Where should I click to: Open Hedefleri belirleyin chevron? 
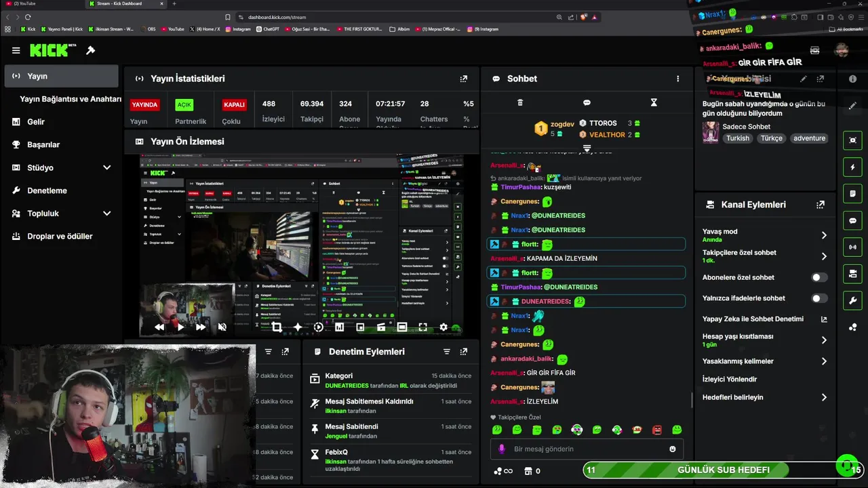(824, 397)
